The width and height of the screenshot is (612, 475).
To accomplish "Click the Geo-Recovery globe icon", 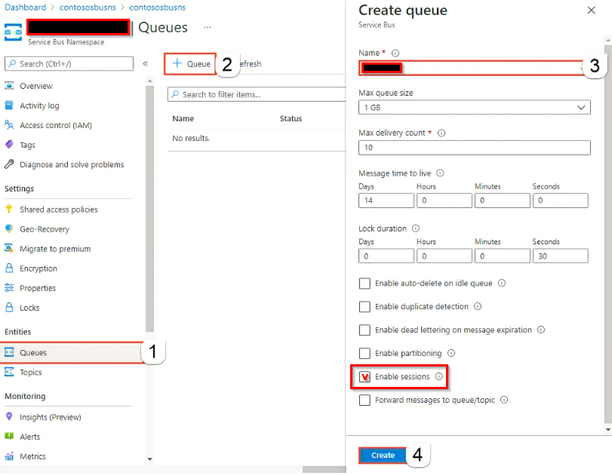I will coord(9,229).
